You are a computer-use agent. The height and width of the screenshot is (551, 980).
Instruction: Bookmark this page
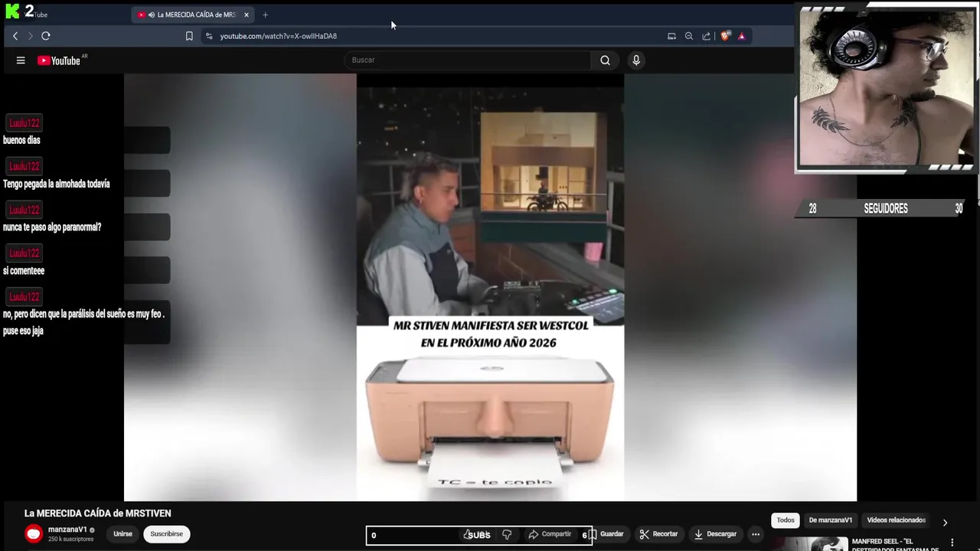pos(189,36)
